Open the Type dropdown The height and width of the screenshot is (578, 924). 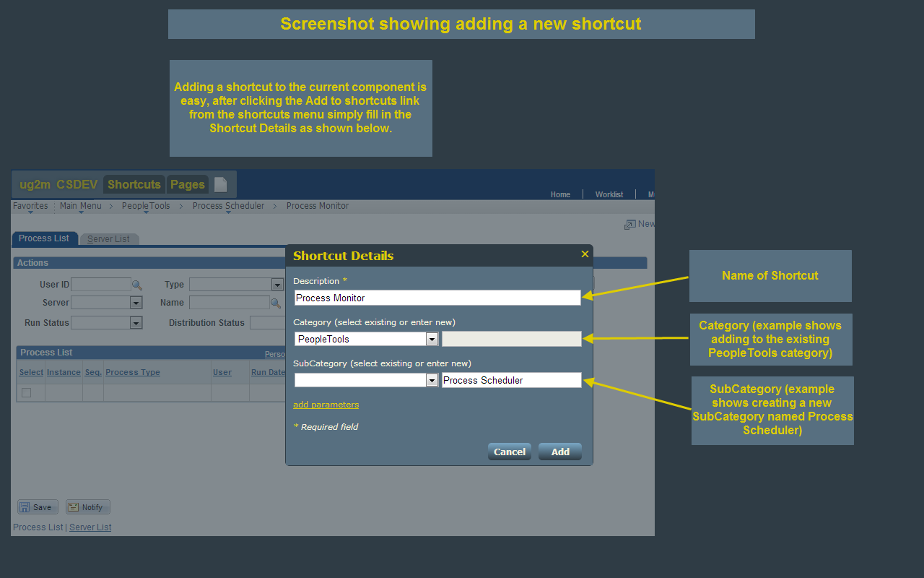tap(278, 284)
